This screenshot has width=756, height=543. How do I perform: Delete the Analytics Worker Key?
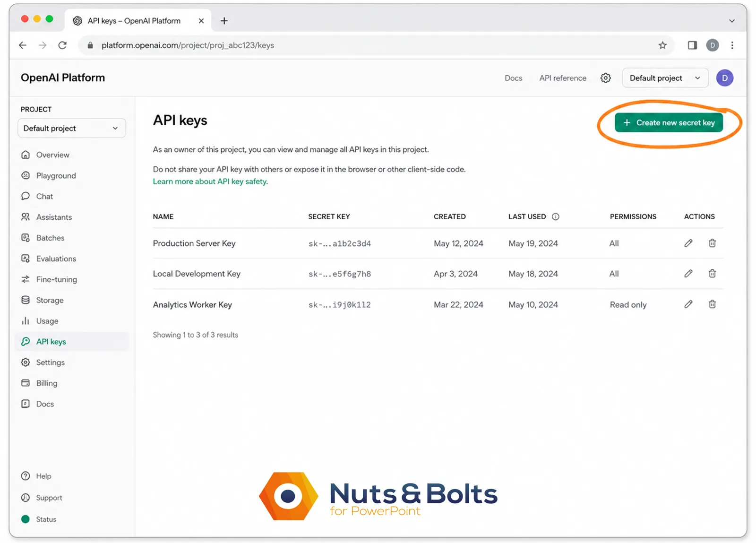pyautogui.click(x=712, y=304)
